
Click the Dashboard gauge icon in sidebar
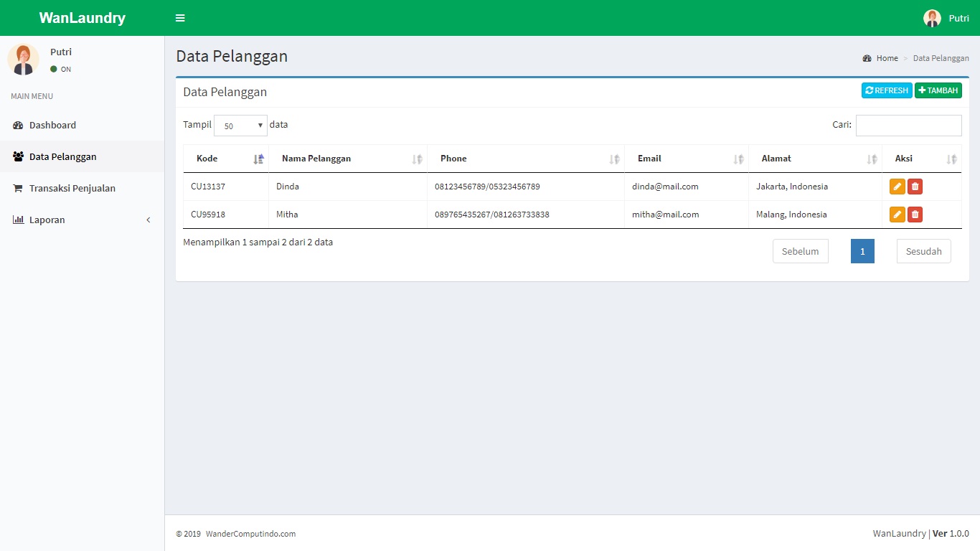click(x=18, y=126)
